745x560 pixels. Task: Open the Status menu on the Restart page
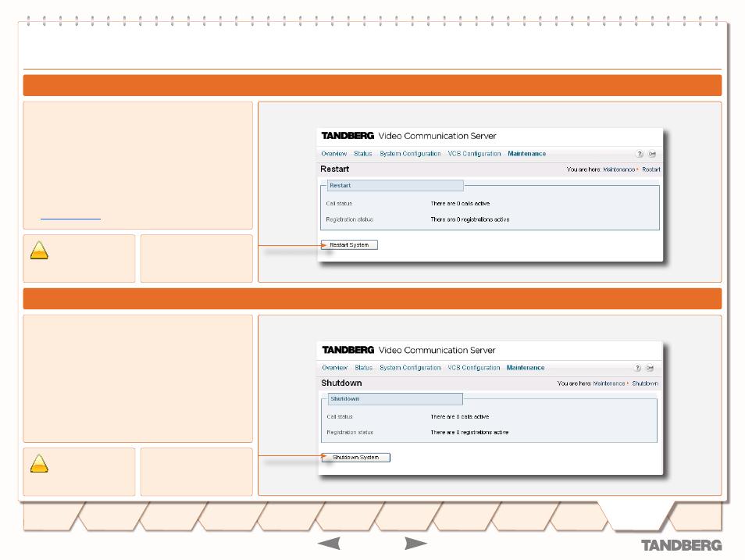(x=363, y=154)
